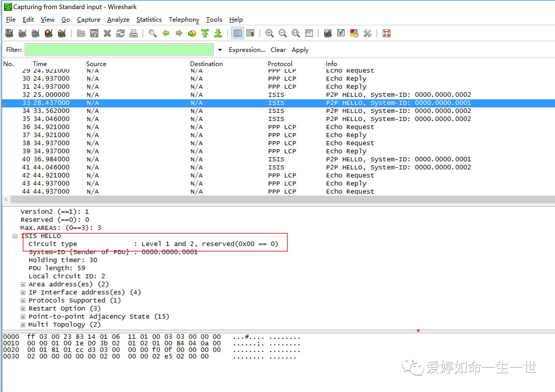Open filter history dropdown arrow
This screenshot has height=392, width=555.
click(x=220, y=50)
